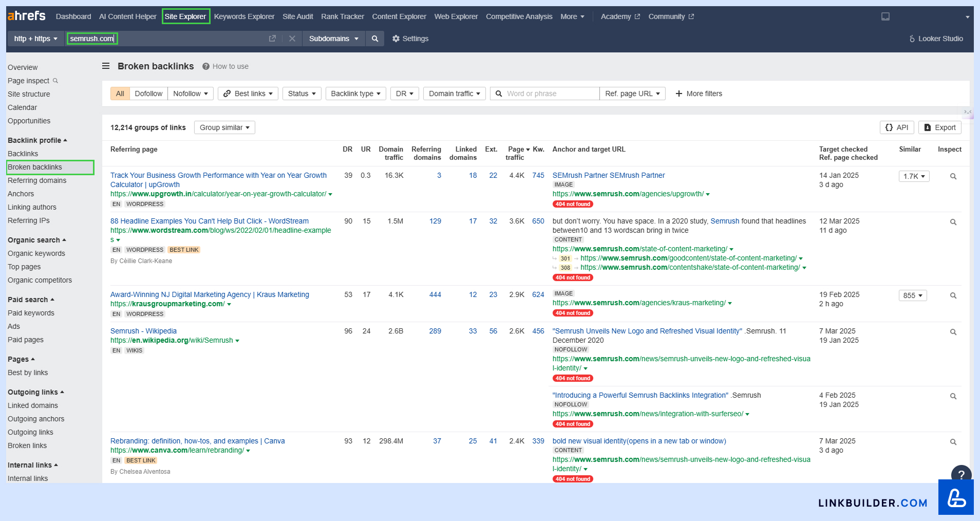Click the Page inspect search icon
980x521 pixels.
(x=55, y=81)
